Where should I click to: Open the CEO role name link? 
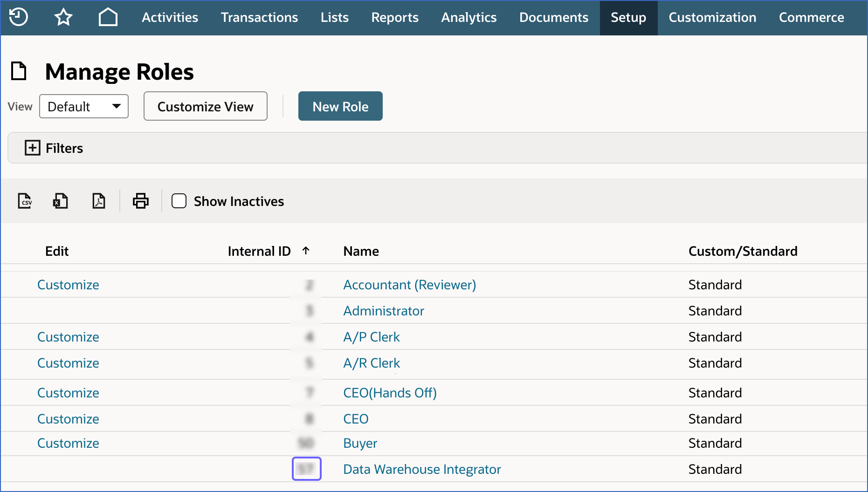(356, 419)
